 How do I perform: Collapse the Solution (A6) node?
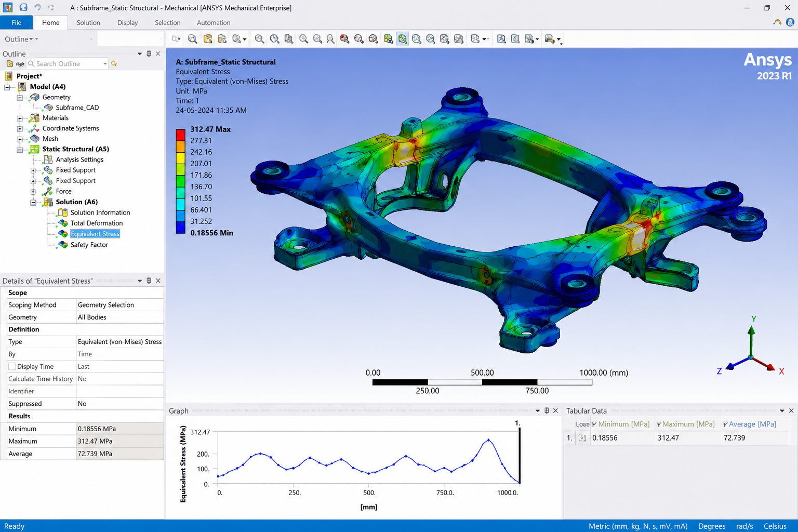33,202
